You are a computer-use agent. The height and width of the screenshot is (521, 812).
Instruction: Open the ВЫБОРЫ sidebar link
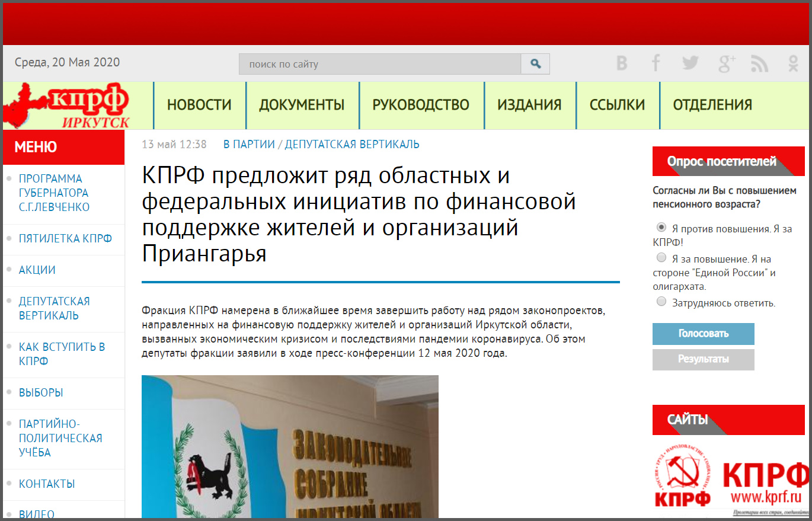[41, 393]
